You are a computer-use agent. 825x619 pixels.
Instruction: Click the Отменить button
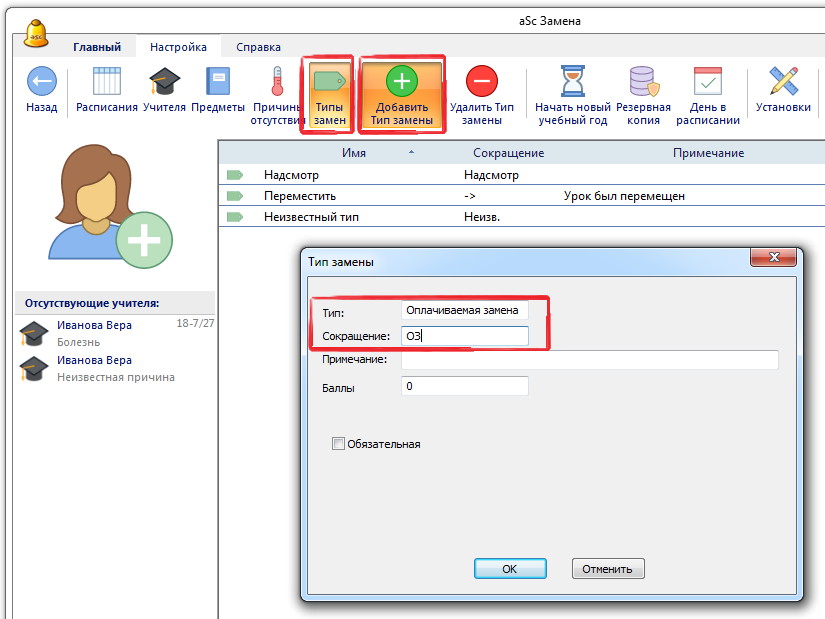click(x=608, y=568)
